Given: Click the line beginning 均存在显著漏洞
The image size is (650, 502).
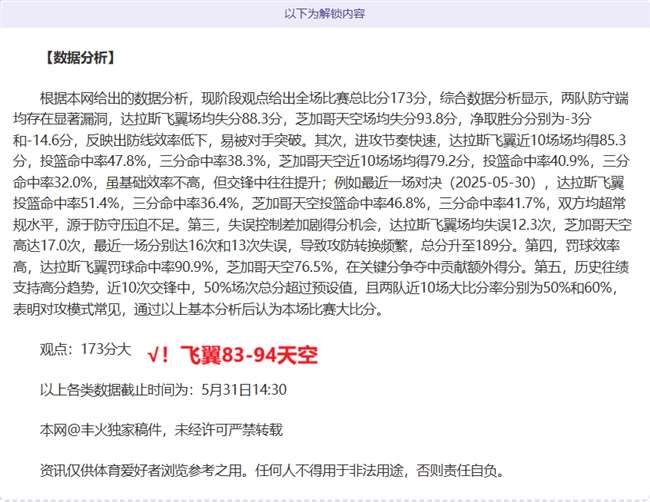Looking at the screenshot, I should point(302,119).
